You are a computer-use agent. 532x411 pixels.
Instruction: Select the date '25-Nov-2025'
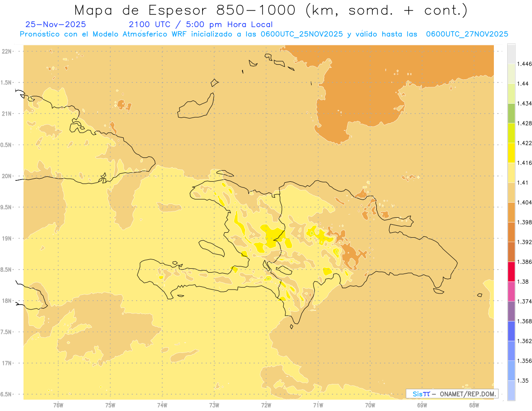[x=56, y=24]
